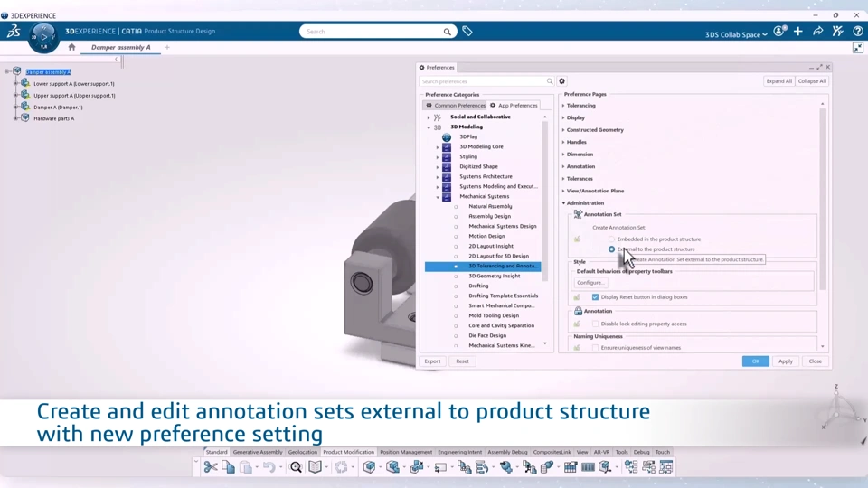The height and width of the screenshot is (488, 868).
Task: Click the barcode-like columns icon in toolbar
Action: [x=588, y=467]
